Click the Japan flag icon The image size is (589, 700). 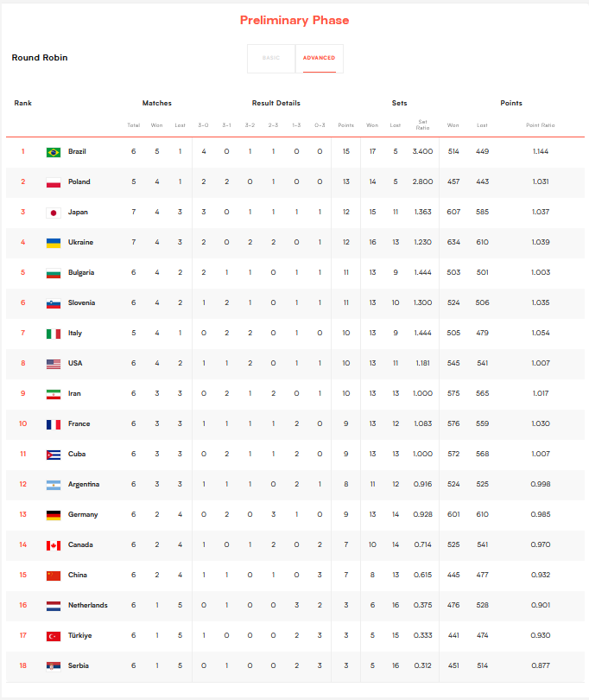point(53,213)
